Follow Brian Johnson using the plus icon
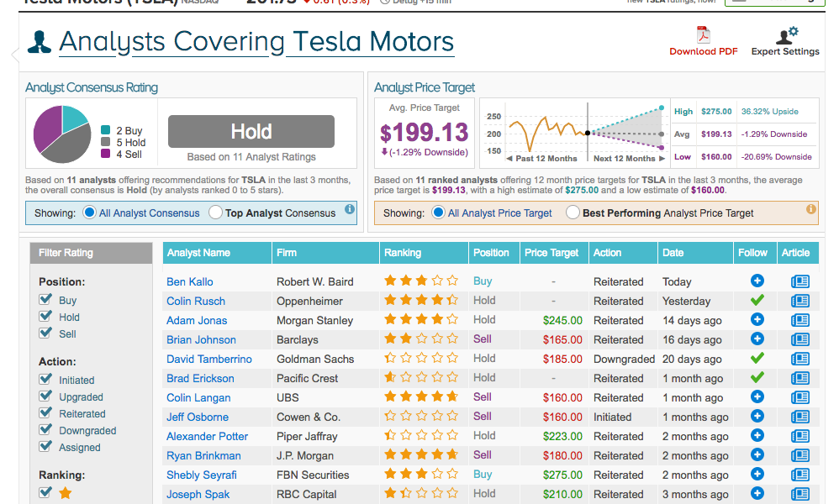This screenshot has width=839, height=504. pyautogui.click(x=757, y=339)
